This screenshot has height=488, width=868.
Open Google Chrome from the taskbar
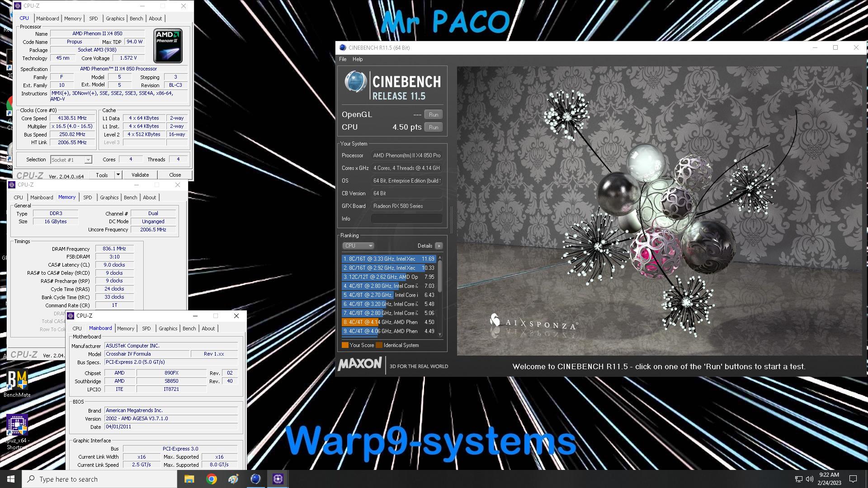tap(211, 479)
